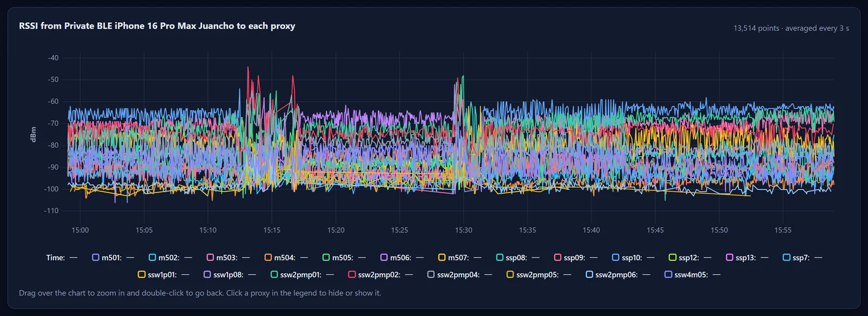Click the m506 legend item

[x=402, y=257]
